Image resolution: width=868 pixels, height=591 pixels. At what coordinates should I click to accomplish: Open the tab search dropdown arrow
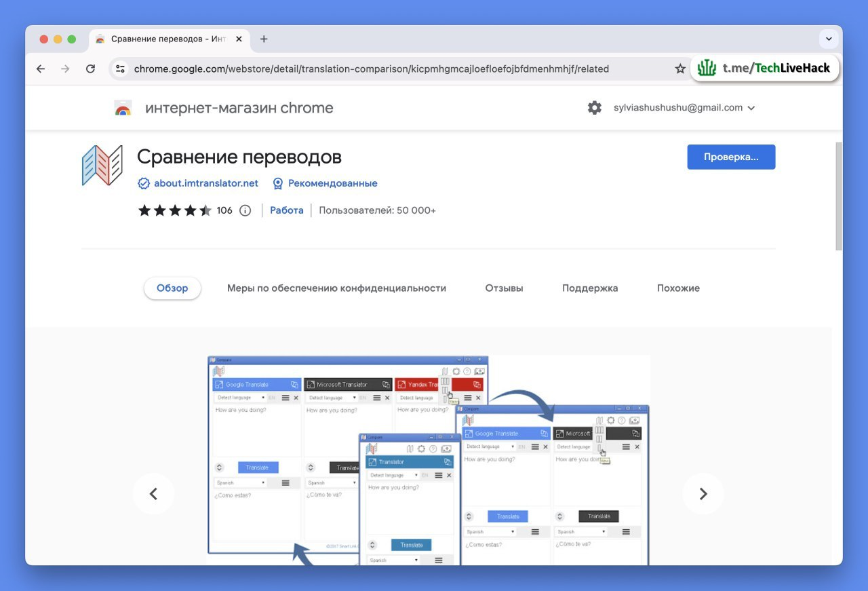829,39
